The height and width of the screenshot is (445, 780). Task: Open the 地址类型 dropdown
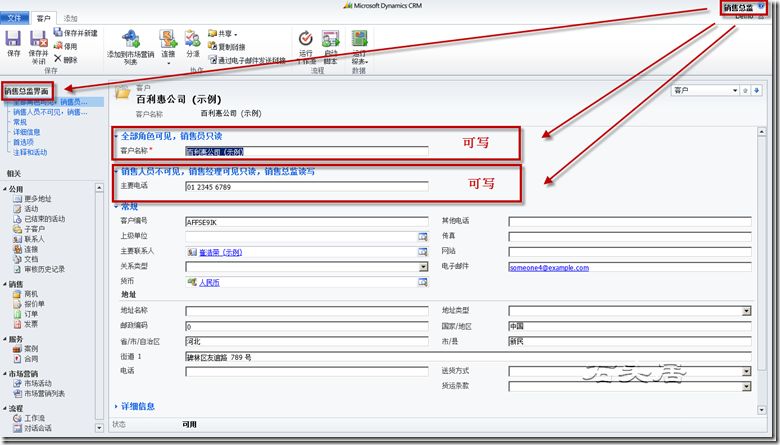(746, 311)
